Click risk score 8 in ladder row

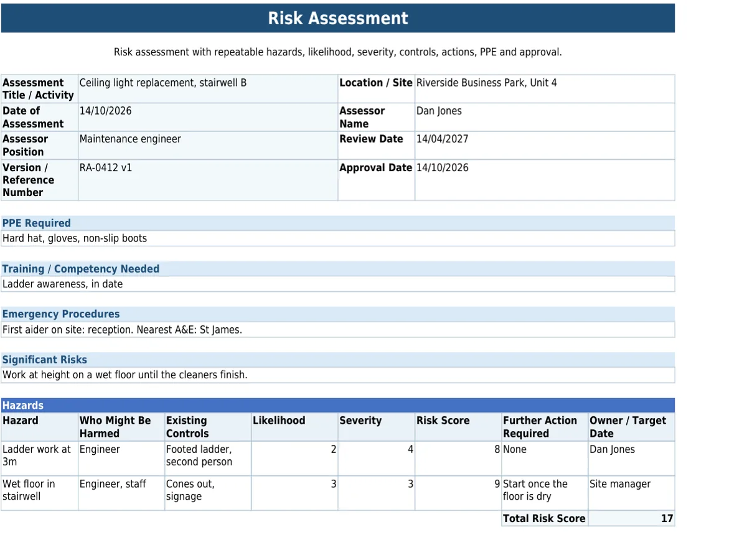(x=458, y=459)
